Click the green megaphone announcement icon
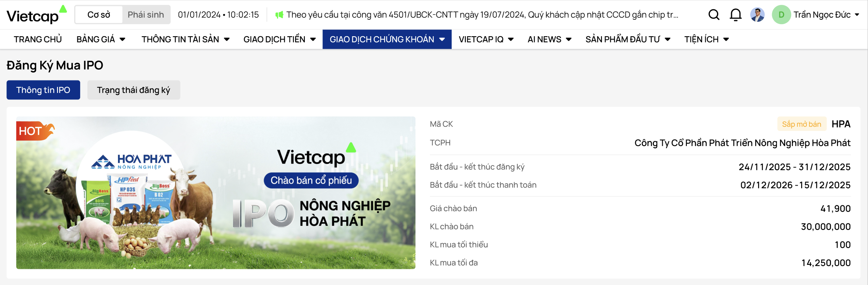 pos(279,15)
